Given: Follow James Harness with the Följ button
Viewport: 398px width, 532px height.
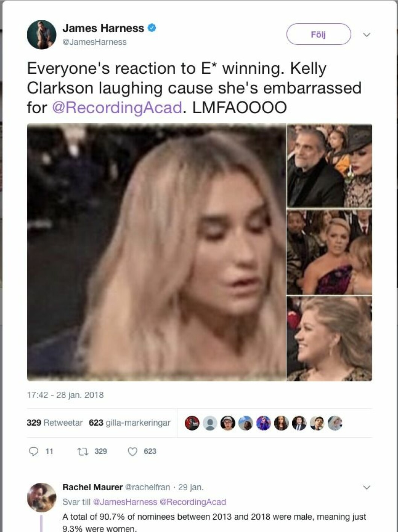Looking at the screenshot, I should (x=319, y=34).
